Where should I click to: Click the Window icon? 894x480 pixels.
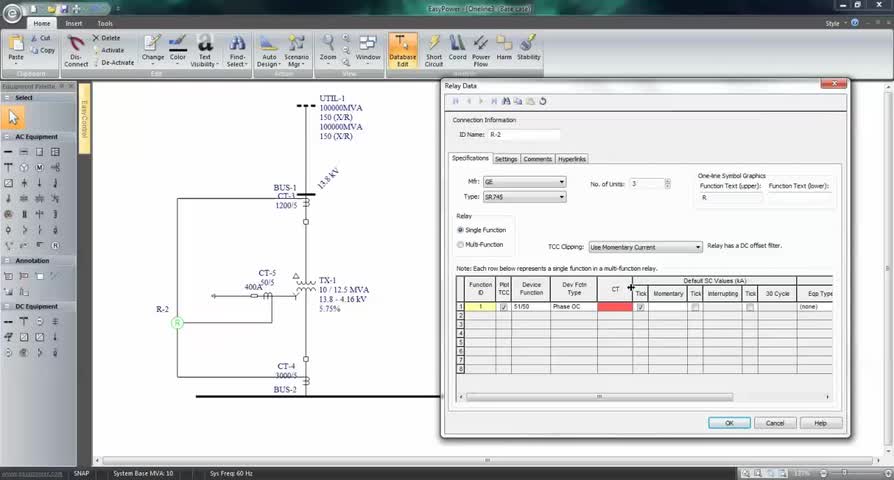(368, 48)
